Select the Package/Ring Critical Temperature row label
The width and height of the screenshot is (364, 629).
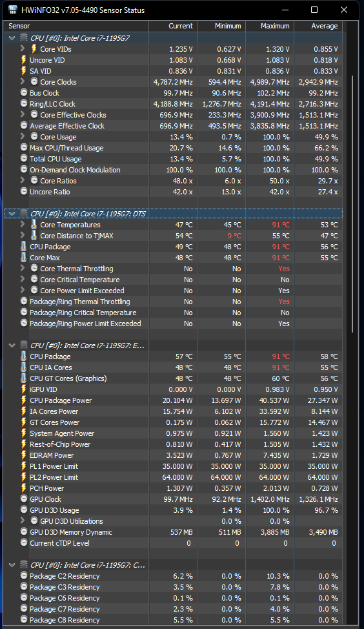pos(83,313)
